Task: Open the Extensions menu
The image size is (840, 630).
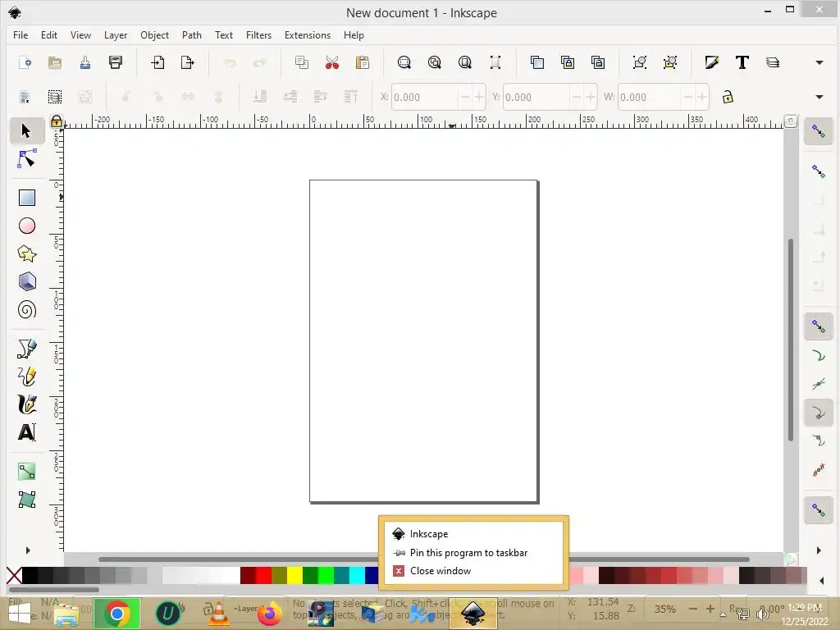Action: pos(308,34)
